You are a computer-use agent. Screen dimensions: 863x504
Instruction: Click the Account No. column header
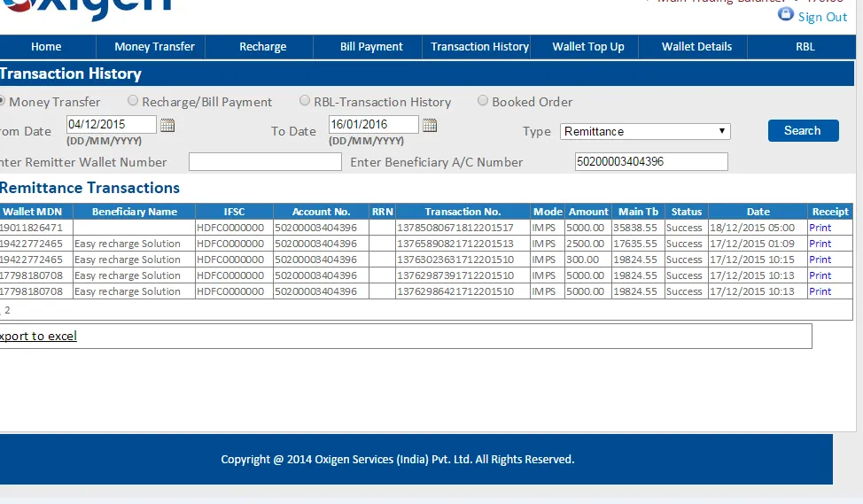321,212
